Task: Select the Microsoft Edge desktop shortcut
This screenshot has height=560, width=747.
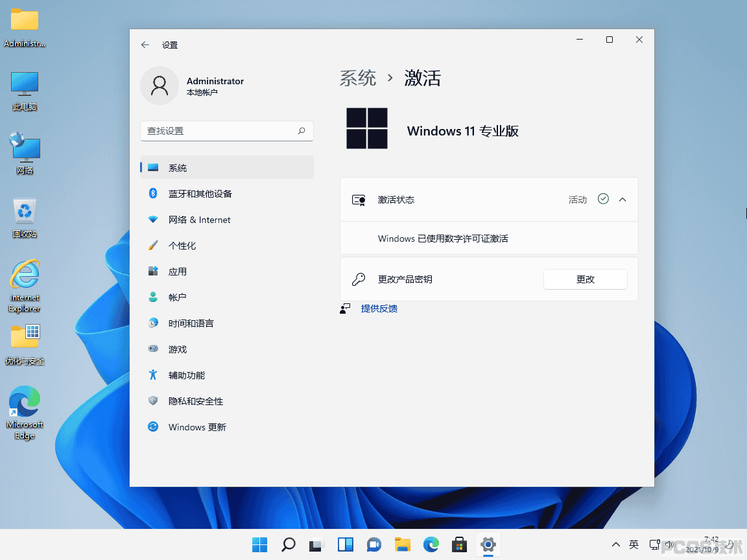Action: (x=25, y=413)
